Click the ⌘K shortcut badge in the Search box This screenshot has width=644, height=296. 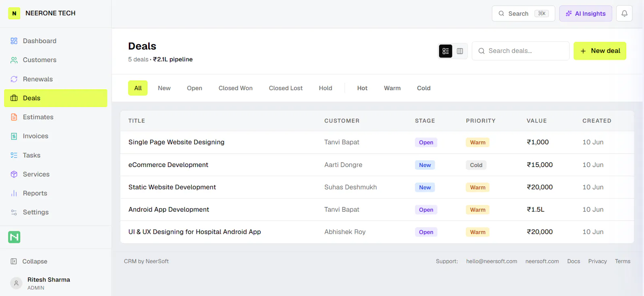tap(542, 14)
